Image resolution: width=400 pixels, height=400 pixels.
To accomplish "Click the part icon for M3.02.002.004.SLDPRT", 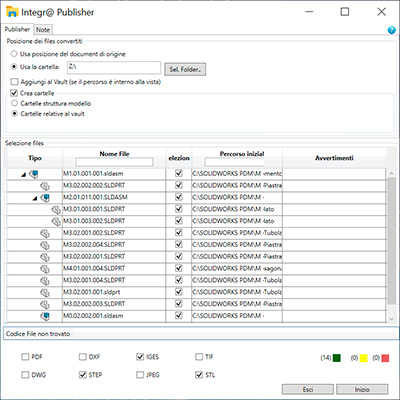I will pyautogui.click(x=45, y=245).
